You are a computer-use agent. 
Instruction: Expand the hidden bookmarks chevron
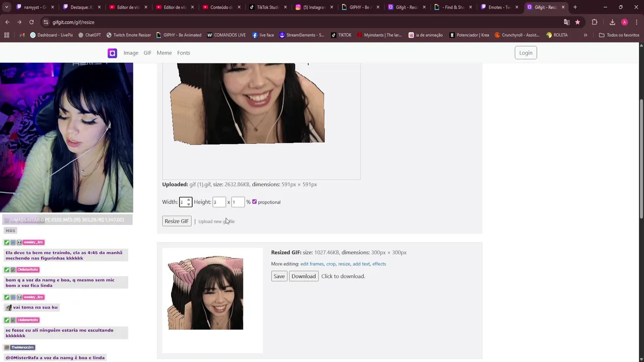pos(585,35)
